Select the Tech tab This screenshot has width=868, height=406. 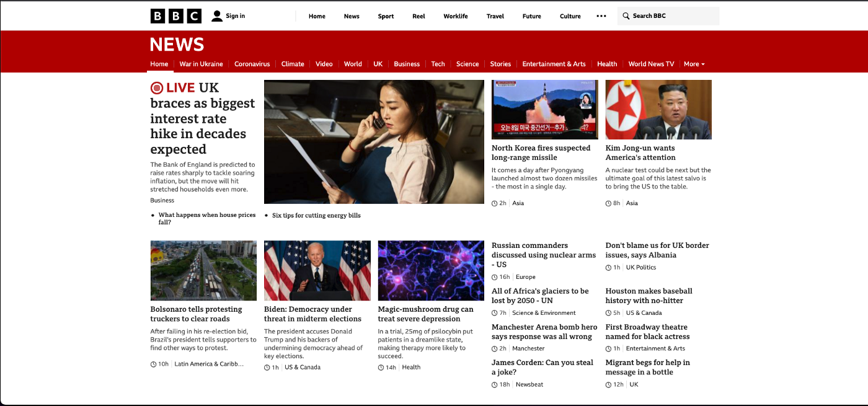click(438, 64)
